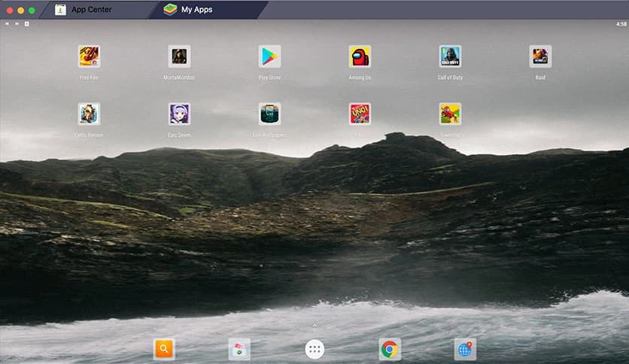Open the Township game
Image resolution: width=629 pixels, height=364 pixels.
(450, 114)
